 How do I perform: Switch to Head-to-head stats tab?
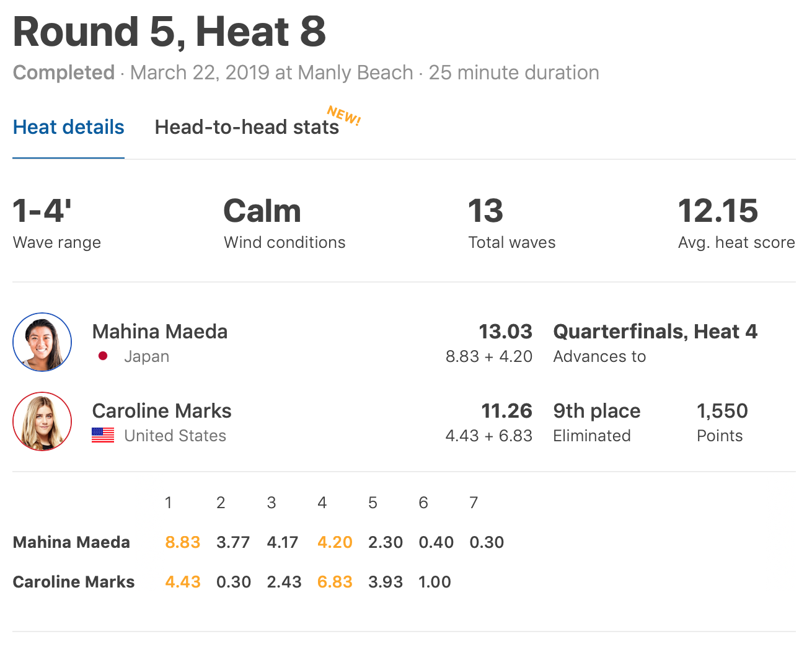click(x=247, y=127)
